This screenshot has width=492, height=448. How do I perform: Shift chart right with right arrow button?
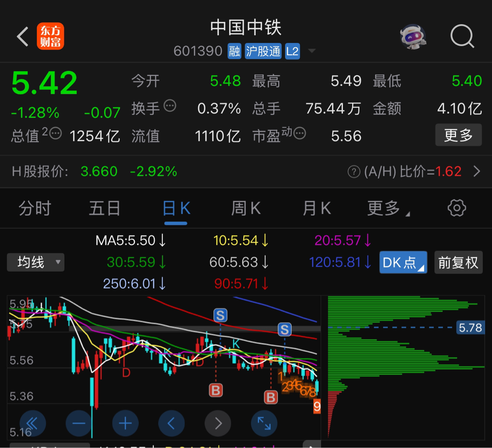pos(218,423)
